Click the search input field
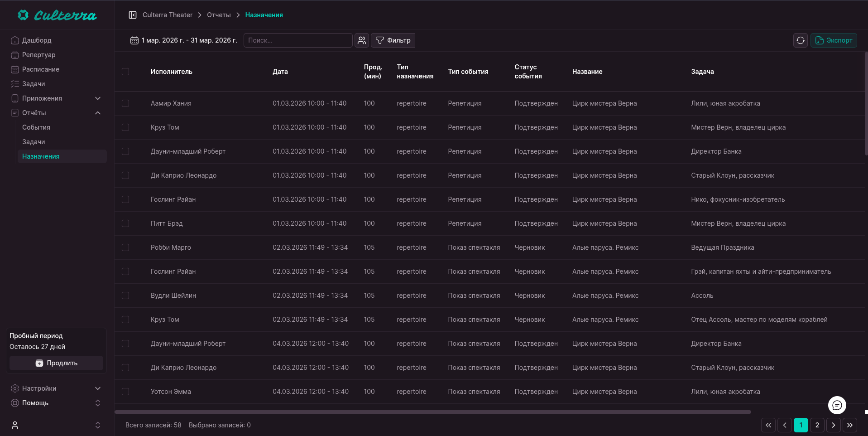The height and width of the screenshot is (436, 868). pyautogui.click(x=298, y=40)
